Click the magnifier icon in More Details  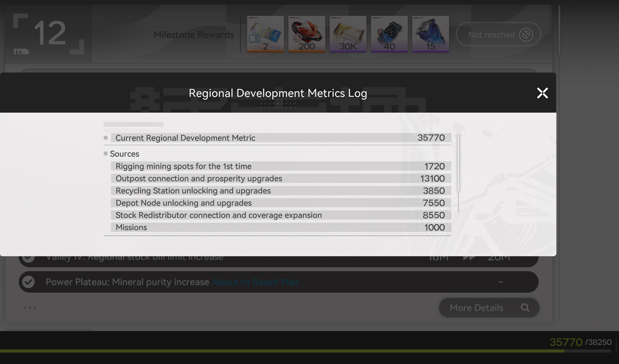[525, 308]
